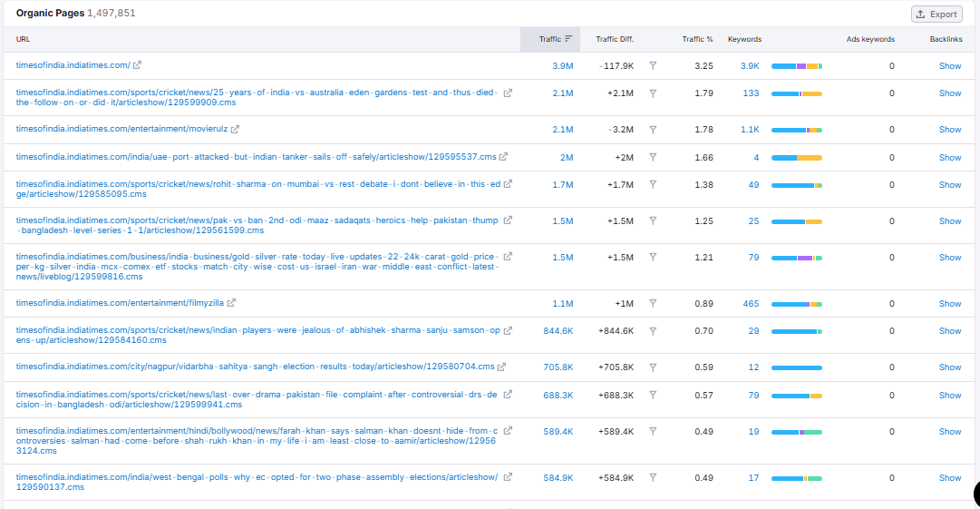Sort by the Keywords column header
980x509 pixels.
tap(744, 39)
